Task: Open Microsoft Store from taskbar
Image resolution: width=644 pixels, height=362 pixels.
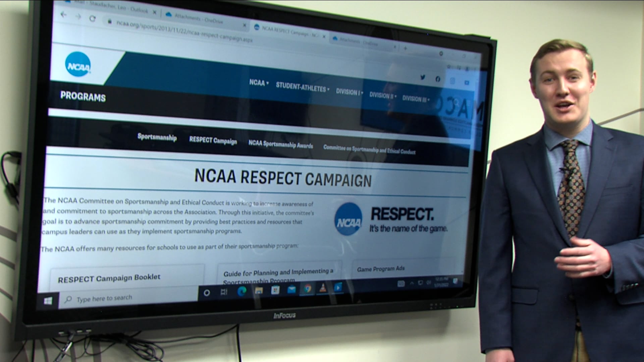Action: point(275,290)
